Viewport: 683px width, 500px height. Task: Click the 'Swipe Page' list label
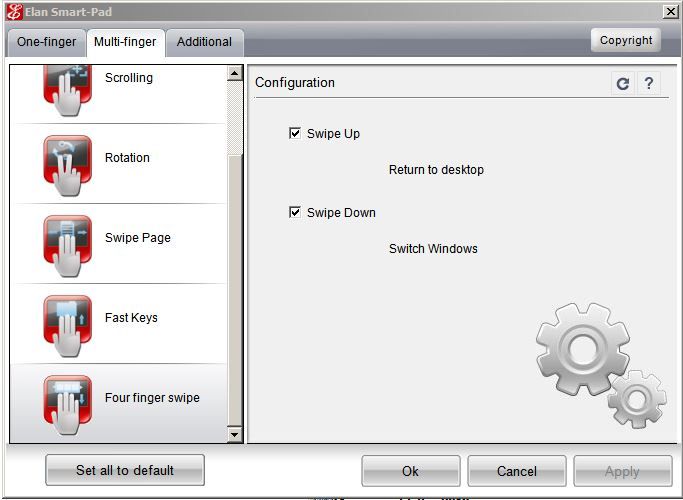(138, 237)
